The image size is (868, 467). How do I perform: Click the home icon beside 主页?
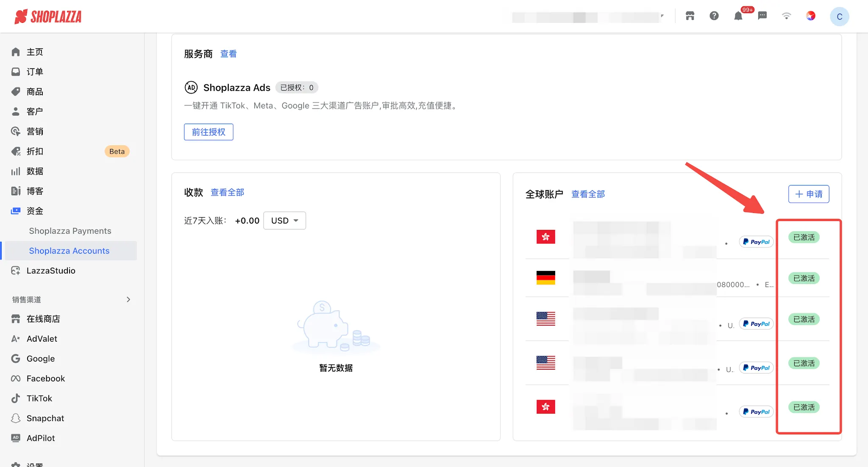pos(16,52)
